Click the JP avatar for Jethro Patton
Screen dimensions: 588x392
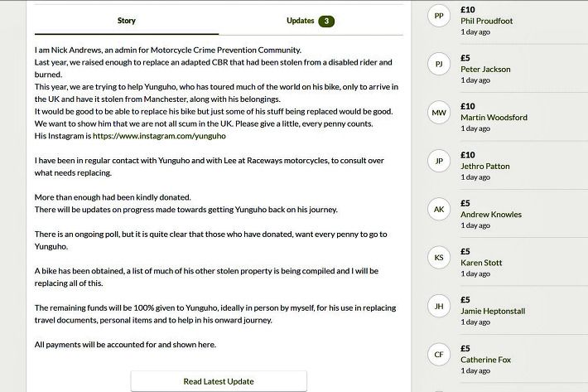click(439, 161)
